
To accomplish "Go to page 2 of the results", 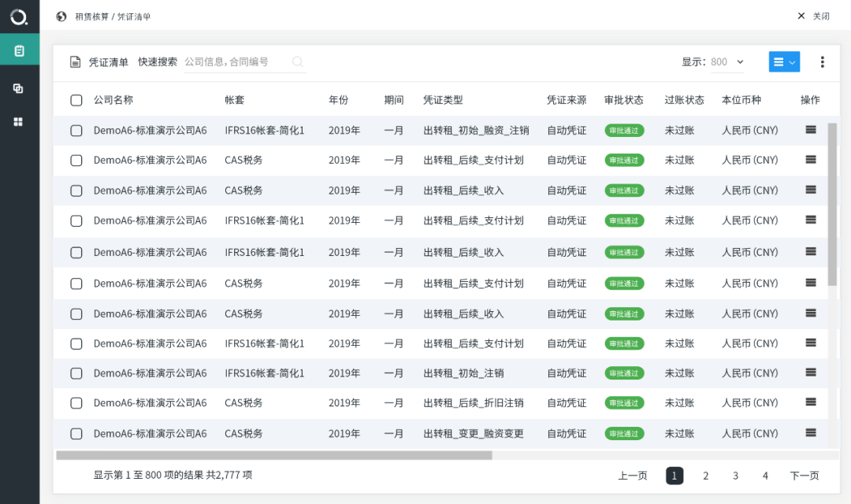I will (x=705, y=476).
